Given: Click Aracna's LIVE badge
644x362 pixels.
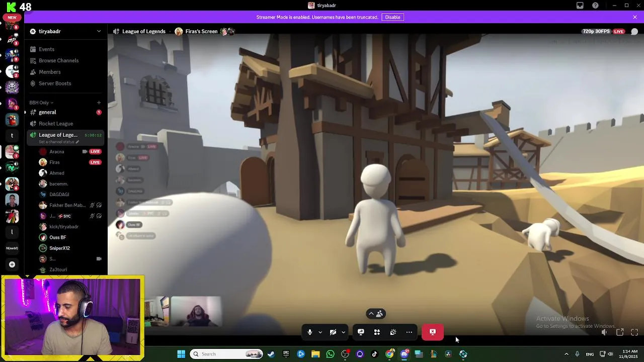Looking at the screenshot, I should coord(95,151).
